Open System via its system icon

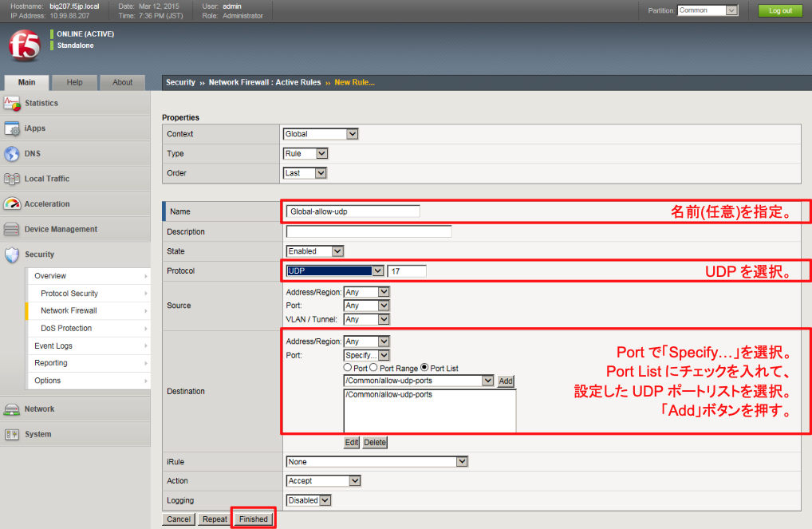[12, 434]
